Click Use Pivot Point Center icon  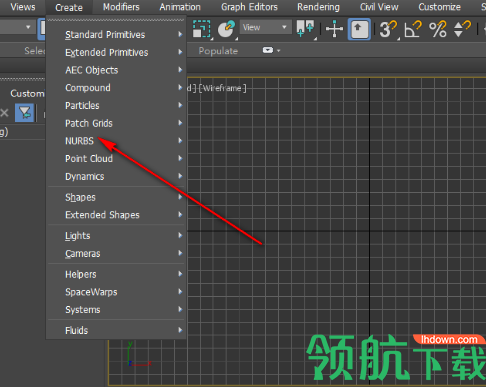(305, 28)
